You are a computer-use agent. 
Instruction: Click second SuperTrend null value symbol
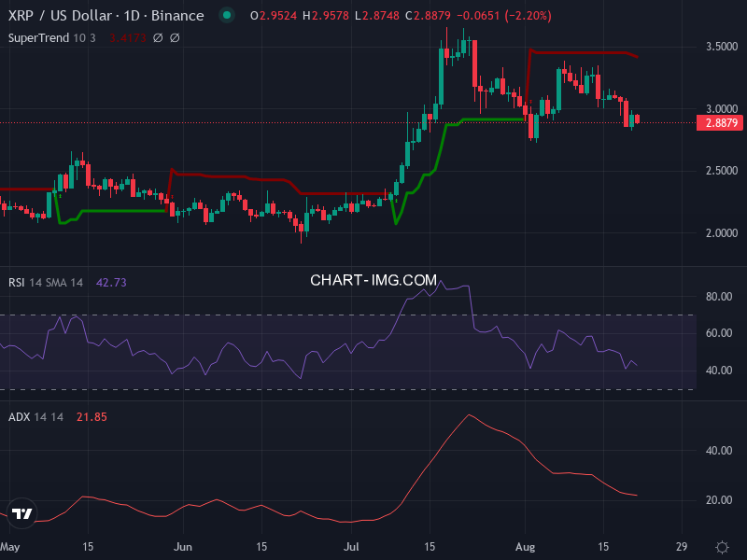pyautogui.click(x=175, y=37)
